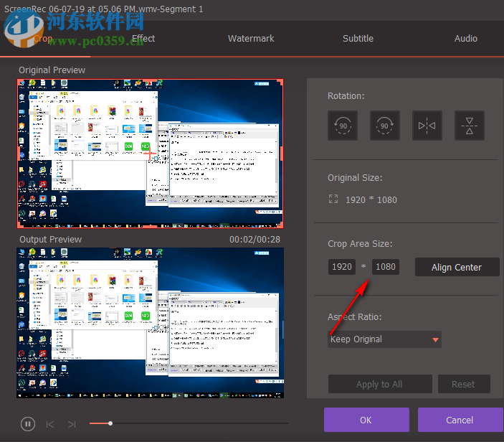
Task: Go to the Audio tab
Action: [x=466, y=39]
